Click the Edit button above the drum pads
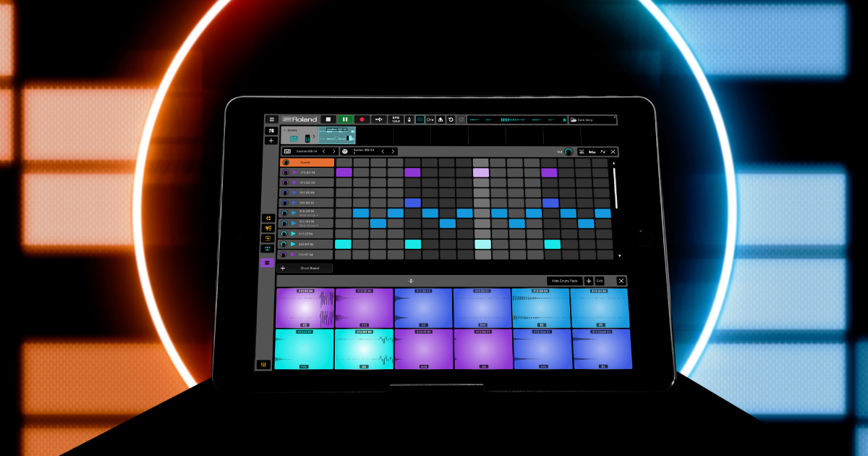The width and height of the screenshot is (868, 456). point(599,281)
